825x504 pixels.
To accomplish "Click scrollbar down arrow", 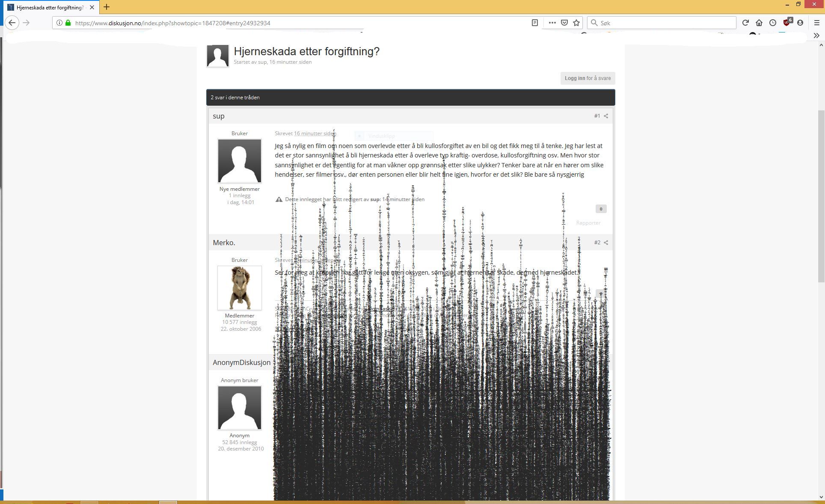I will [x=821, y=497].
